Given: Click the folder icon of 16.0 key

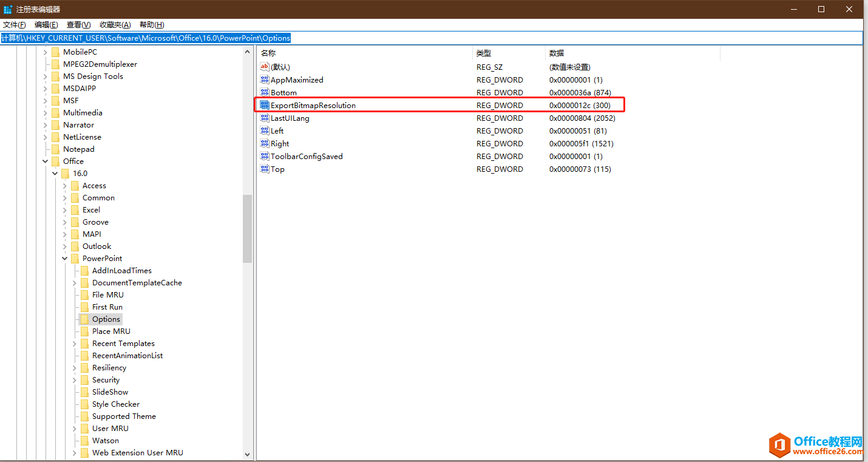Looking at the screenshot, I should coord(65,173).
